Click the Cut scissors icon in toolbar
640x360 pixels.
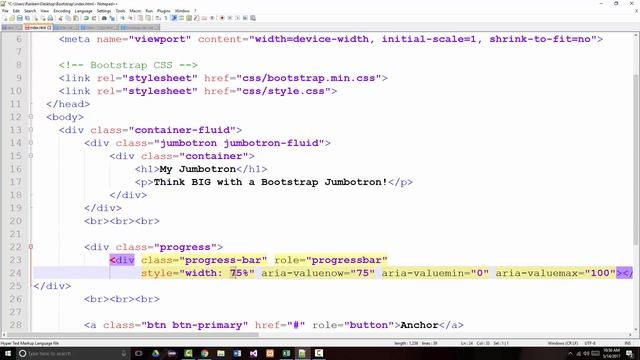[60, 18]
